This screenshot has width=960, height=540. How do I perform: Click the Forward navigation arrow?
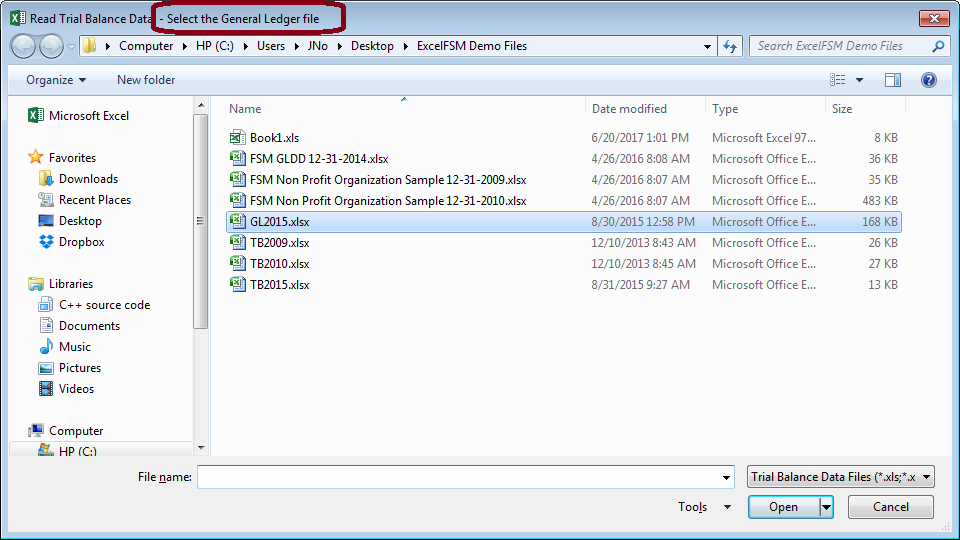[x=51, y=47]
